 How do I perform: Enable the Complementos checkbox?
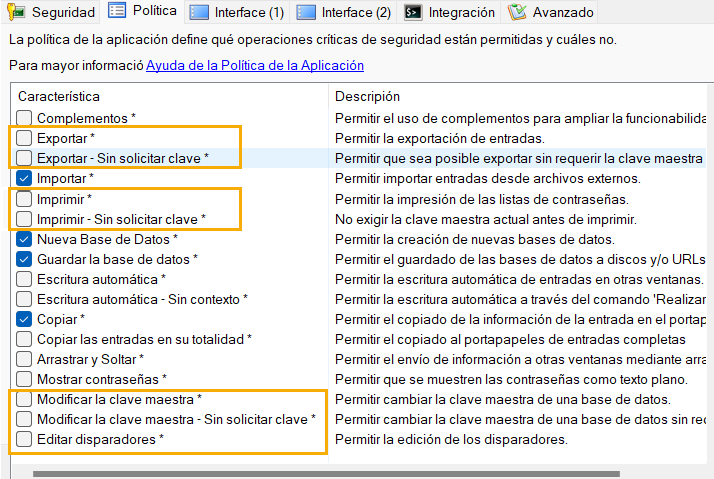pyautogui.click(x=24, y=118)
